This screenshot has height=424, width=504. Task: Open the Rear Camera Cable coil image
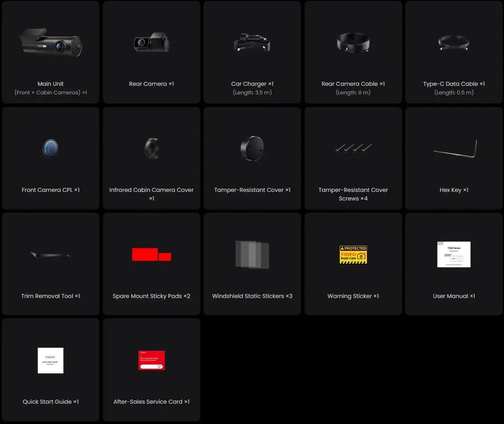pyautogui.click(x=353, y=42)
